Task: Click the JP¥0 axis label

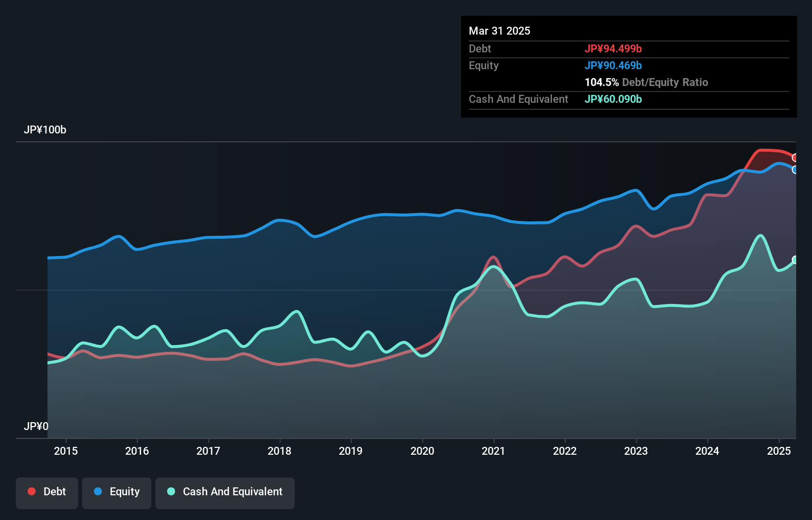Action: coord(36,427)
